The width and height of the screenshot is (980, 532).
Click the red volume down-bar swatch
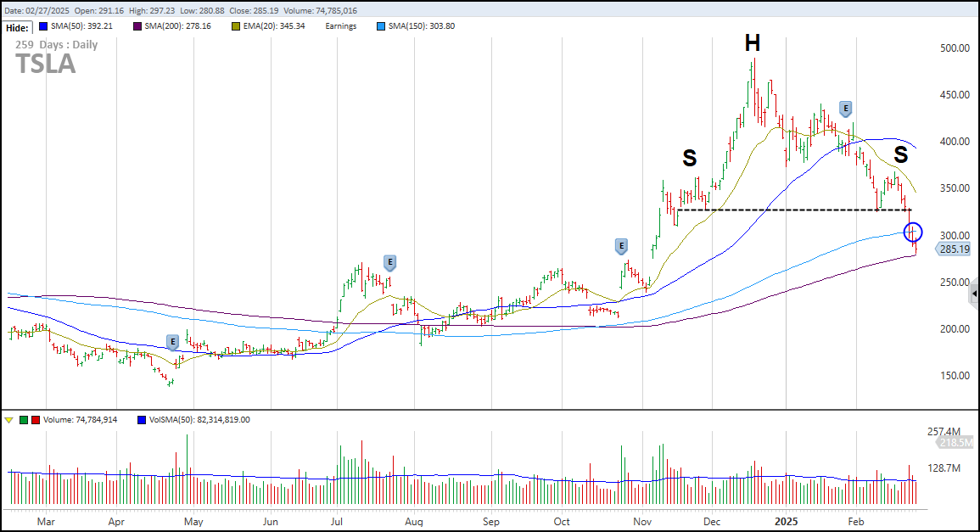point(36,420)
